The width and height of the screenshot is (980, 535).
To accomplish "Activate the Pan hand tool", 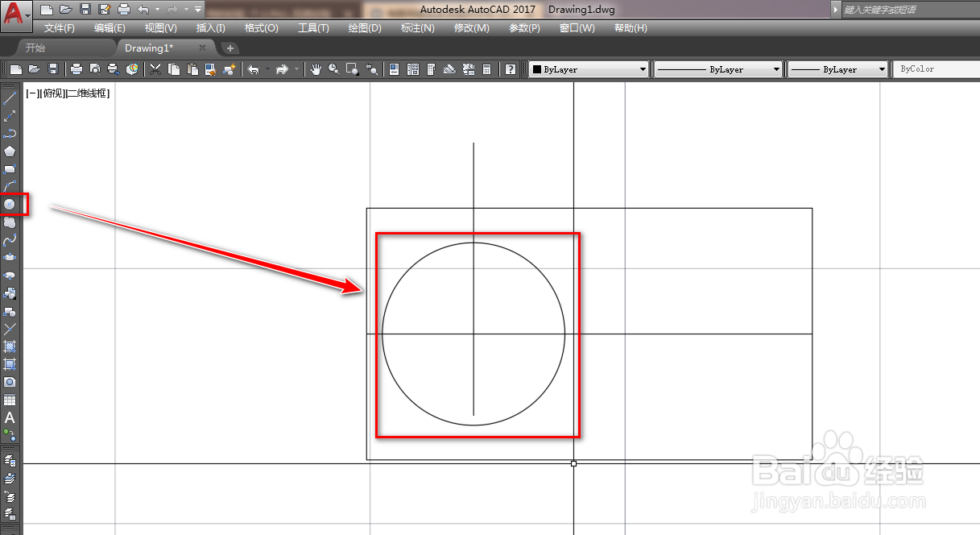I will coord(315,69).
